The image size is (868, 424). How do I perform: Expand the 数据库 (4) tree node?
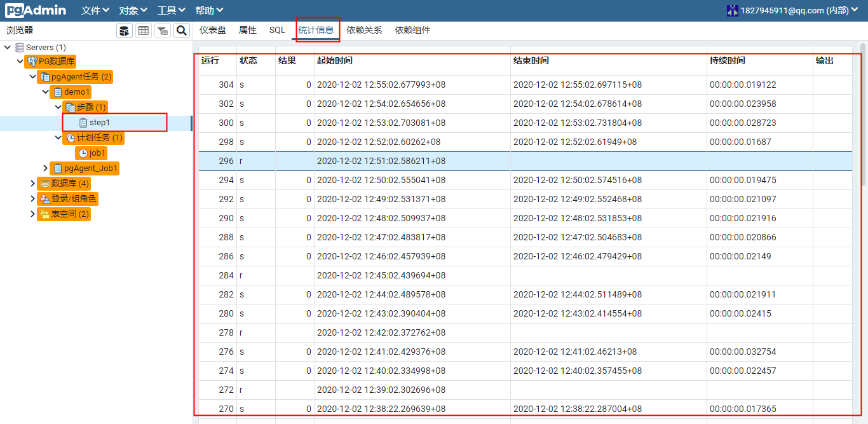32,183
